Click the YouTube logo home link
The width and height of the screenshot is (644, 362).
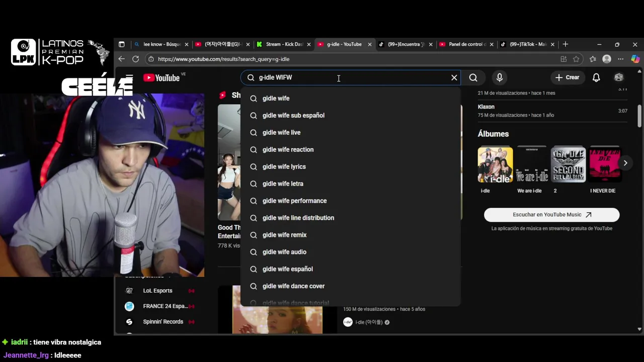point(161,77)
